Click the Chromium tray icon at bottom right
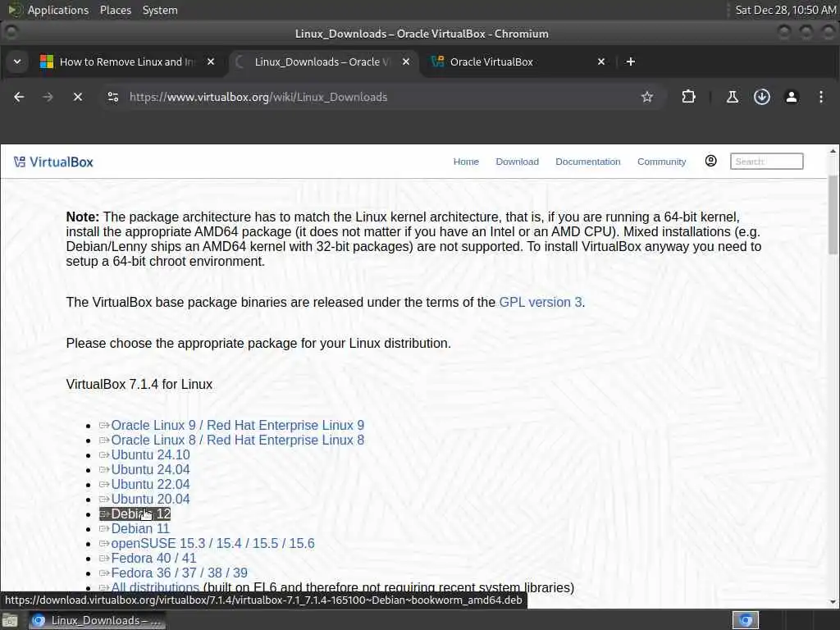Screen dimensions: 840x630 coord(746,620)
